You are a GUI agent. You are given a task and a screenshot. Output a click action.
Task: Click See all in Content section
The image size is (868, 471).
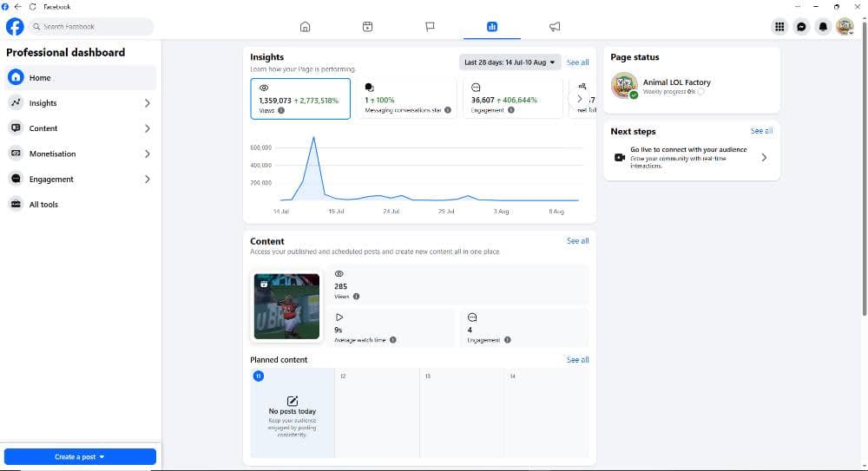click(577, 241)
